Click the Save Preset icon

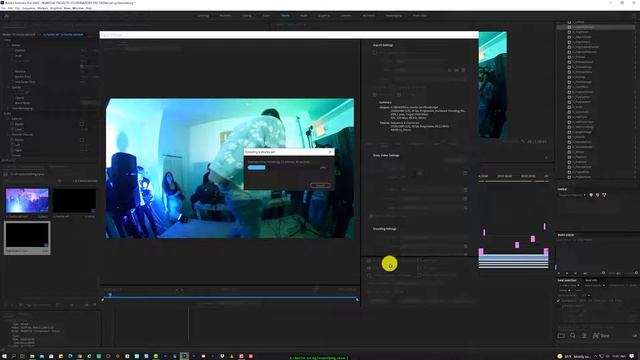[450, 70]
